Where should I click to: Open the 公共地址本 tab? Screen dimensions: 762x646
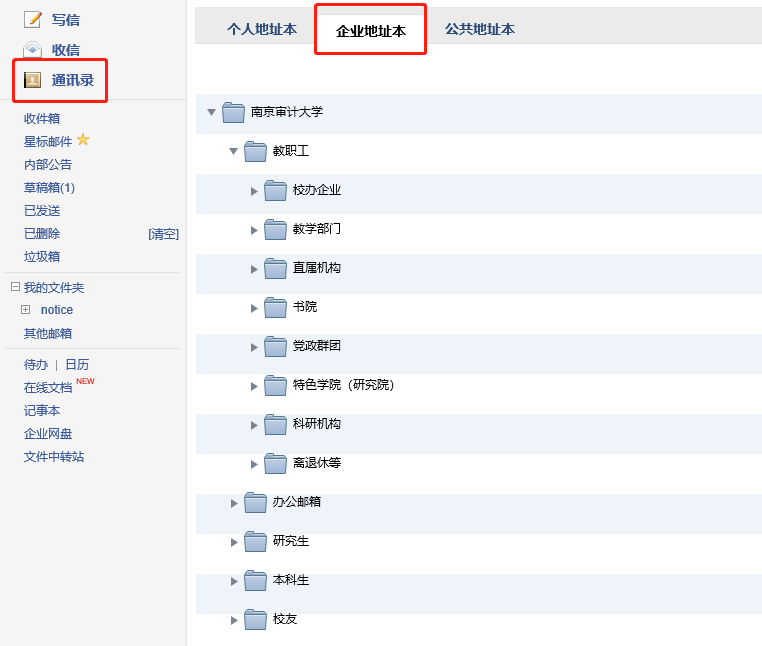tap(480, 29)
